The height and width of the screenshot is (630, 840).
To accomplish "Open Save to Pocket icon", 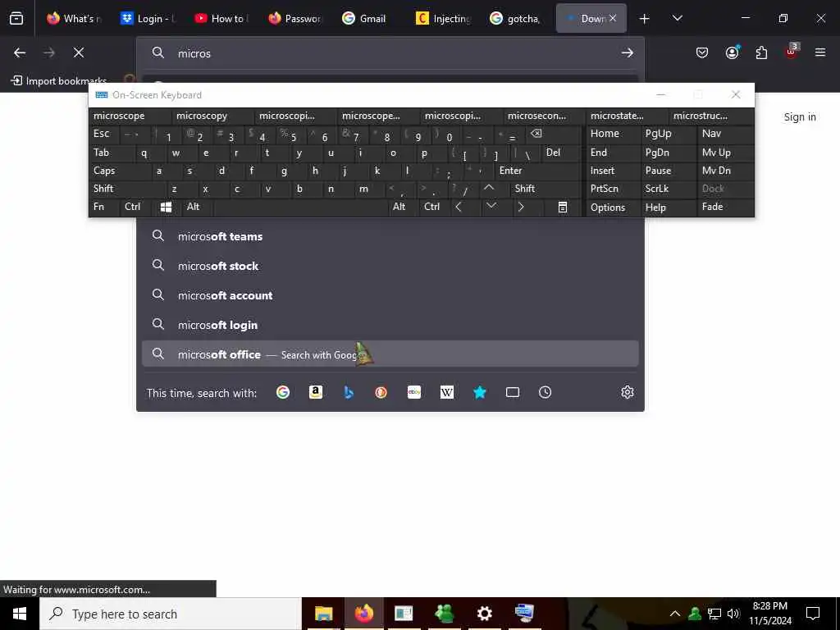I will click(702, 52).
